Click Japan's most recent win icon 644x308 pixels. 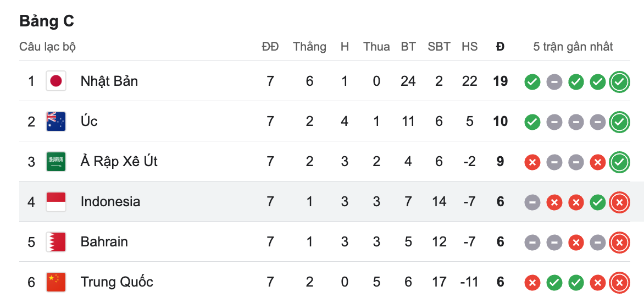point(619,82)
